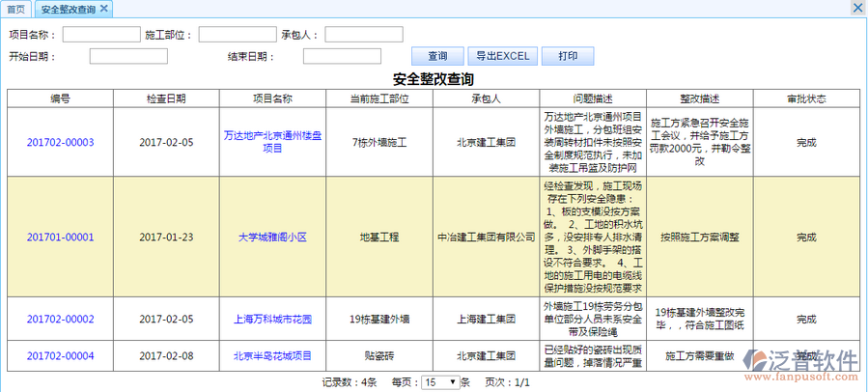Viewport: 868px width, 392px height.
Task: Open record 201702-00002 link
Action: coord(60,319)
